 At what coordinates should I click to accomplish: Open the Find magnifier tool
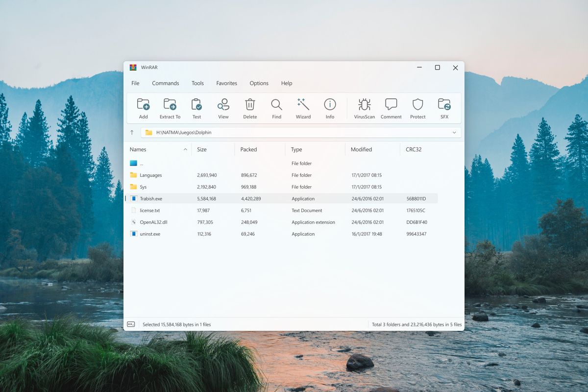click(x=276, y=104)
